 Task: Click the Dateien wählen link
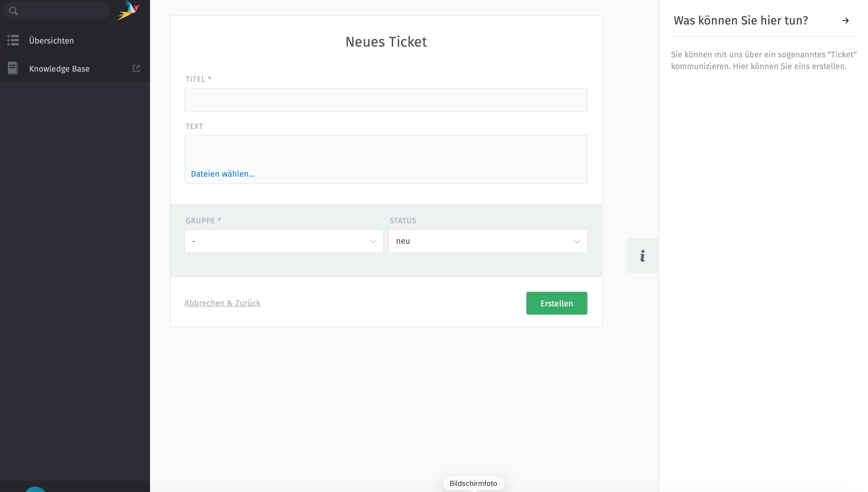(x=222, y=174)
